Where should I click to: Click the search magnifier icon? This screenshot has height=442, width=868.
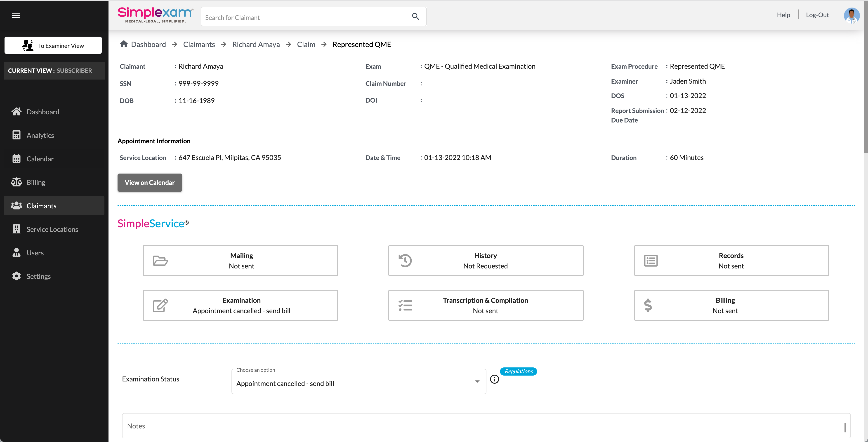click(x=415, y=16)
